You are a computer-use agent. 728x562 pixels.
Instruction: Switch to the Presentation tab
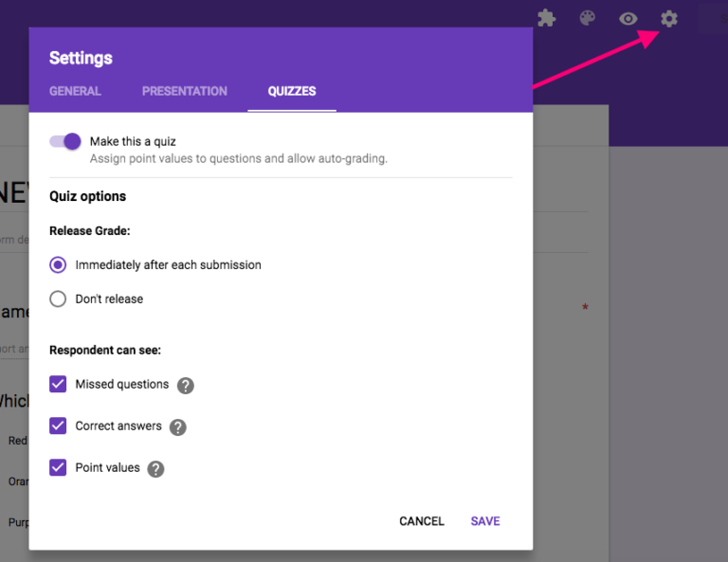click(x=185, y=92)
